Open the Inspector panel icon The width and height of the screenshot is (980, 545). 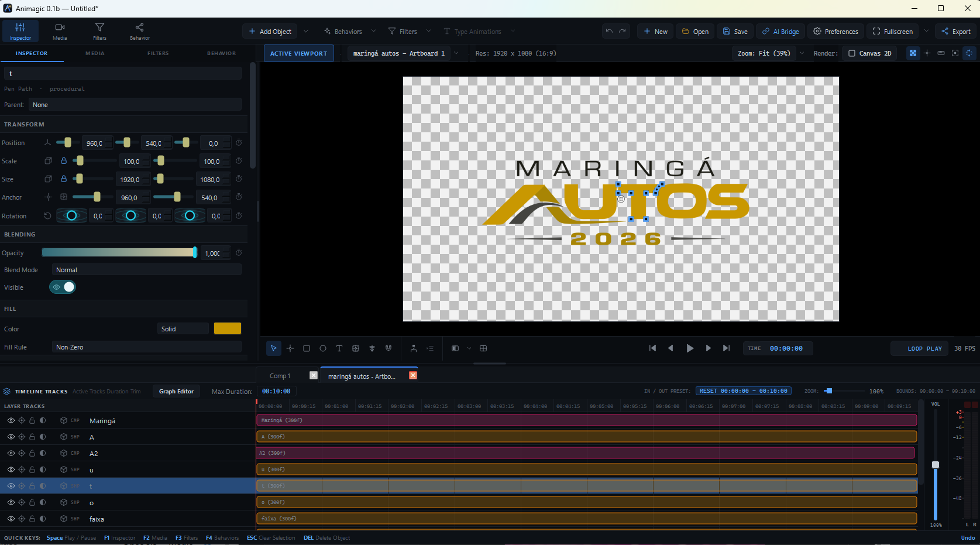pos(20,31)
